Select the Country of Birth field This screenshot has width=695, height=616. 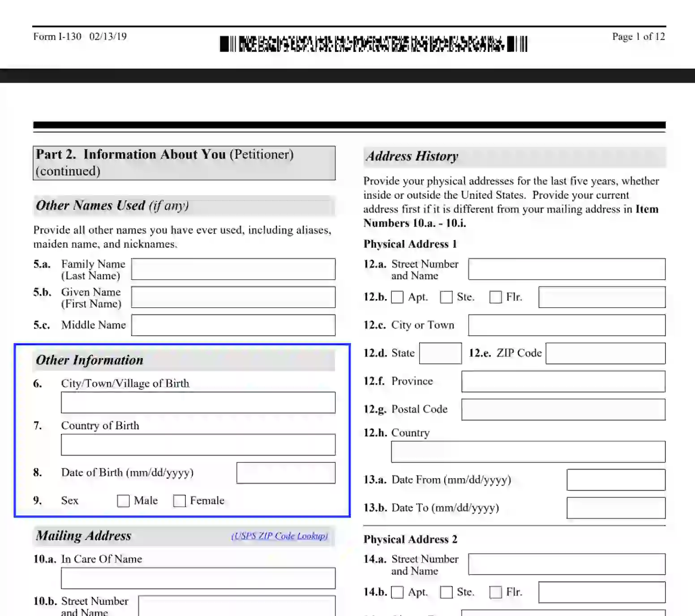(197, 445)
